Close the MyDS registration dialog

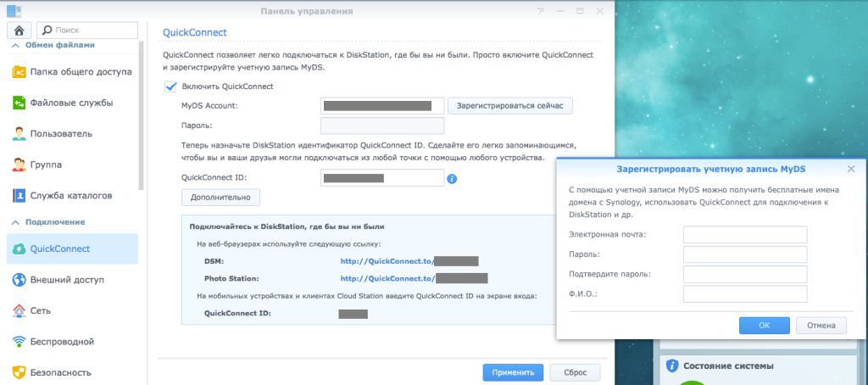[851, 169]
